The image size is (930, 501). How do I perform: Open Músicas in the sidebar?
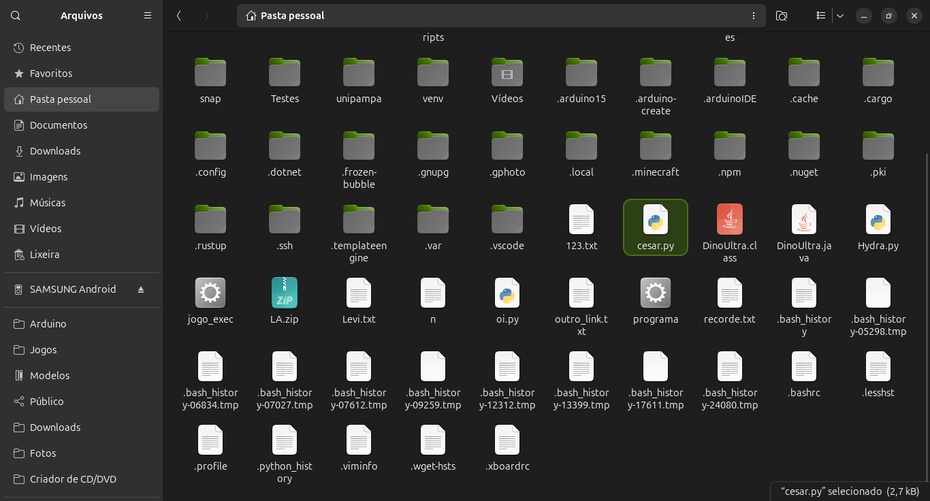coord(81,203)
